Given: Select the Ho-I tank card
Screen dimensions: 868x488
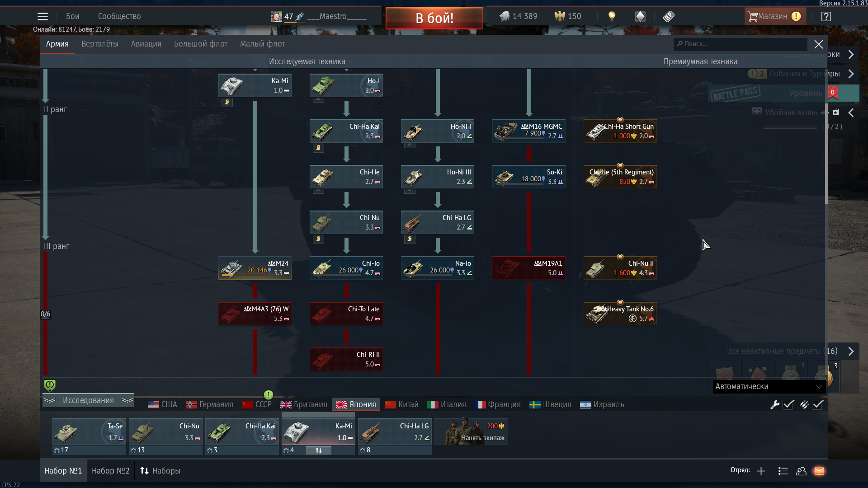Looking at the screenshot, I should coord(346,85).
